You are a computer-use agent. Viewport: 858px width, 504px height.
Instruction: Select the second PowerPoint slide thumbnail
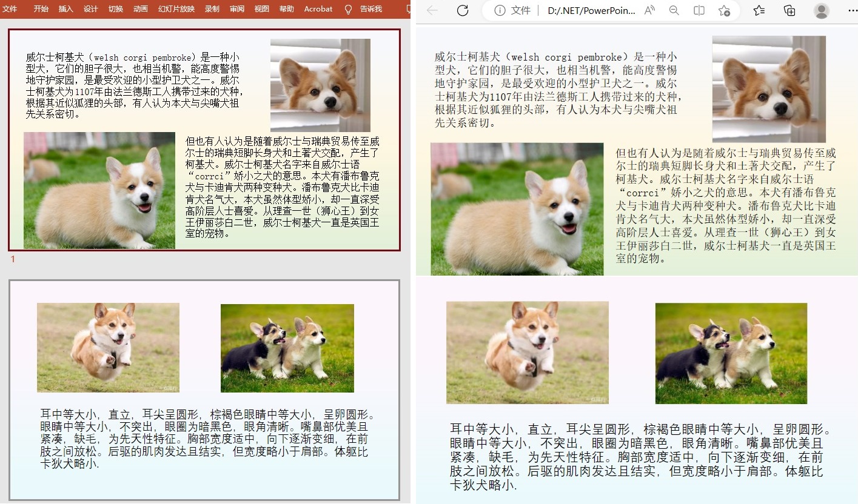coord(204,390)
